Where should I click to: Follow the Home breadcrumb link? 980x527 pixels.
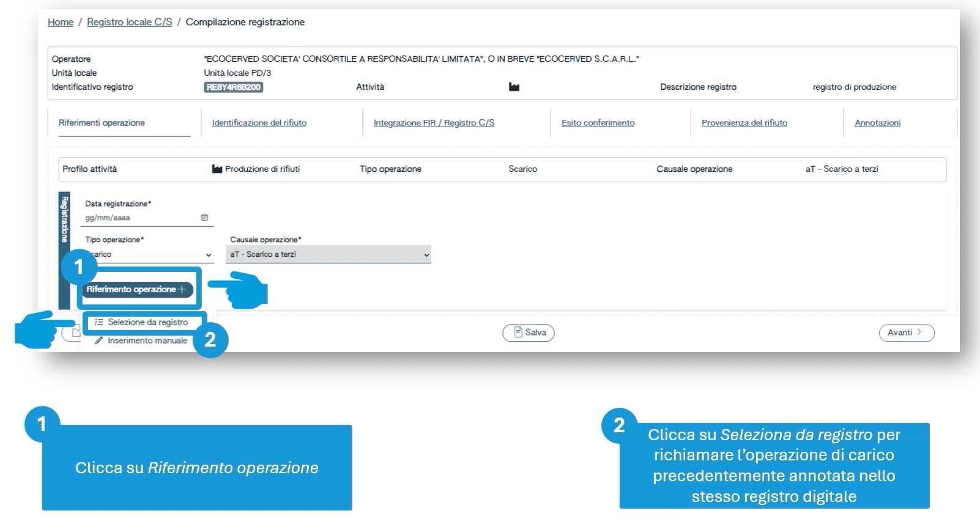point(61,22)
